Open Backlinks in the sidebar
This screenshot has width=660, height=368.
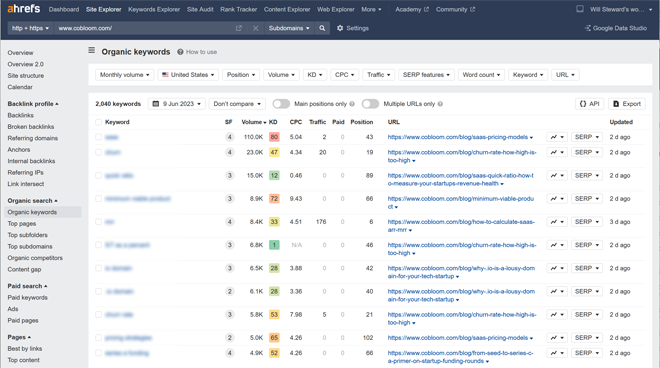coord(21,115)
